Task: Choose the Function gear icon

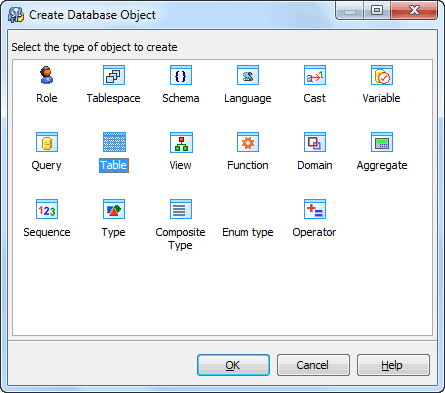Action: 248,142
